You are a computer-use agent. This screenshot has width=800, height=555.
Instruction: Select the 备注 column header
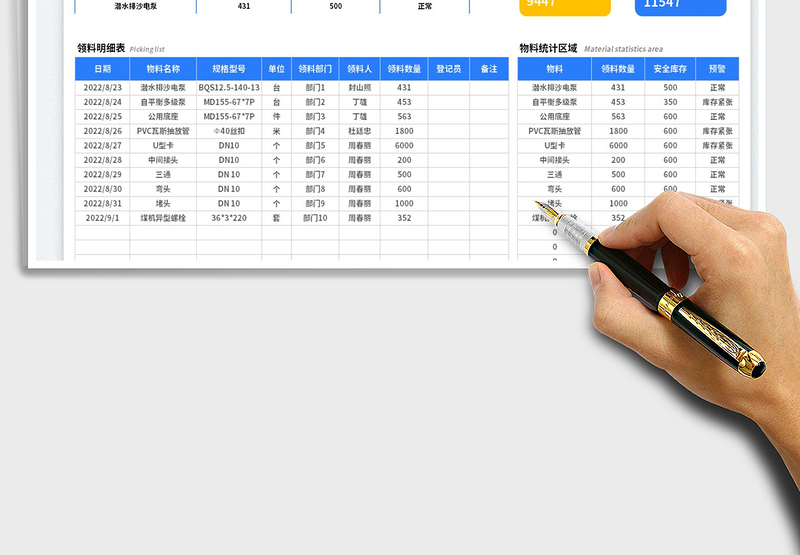point(489,69)
